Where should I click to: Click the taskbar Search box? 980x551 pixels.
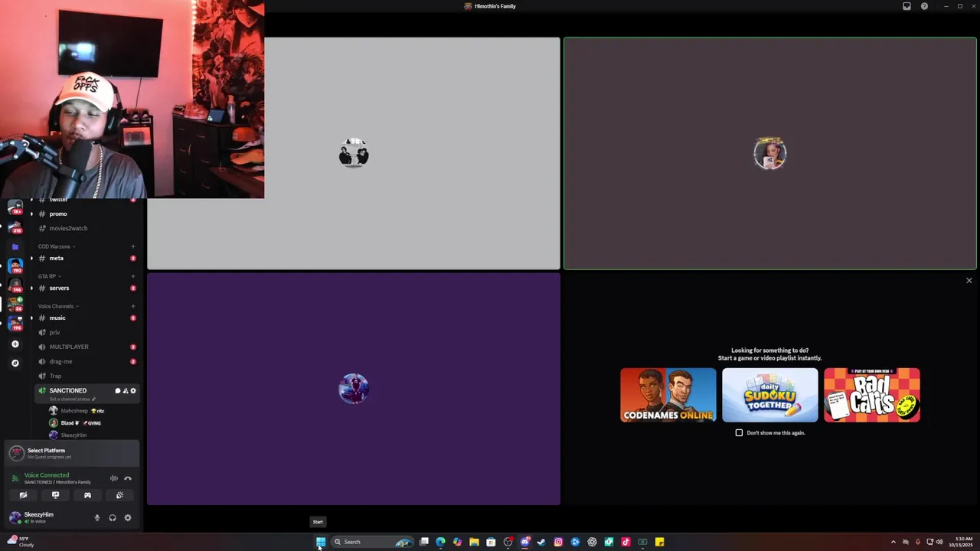point(372,542)
